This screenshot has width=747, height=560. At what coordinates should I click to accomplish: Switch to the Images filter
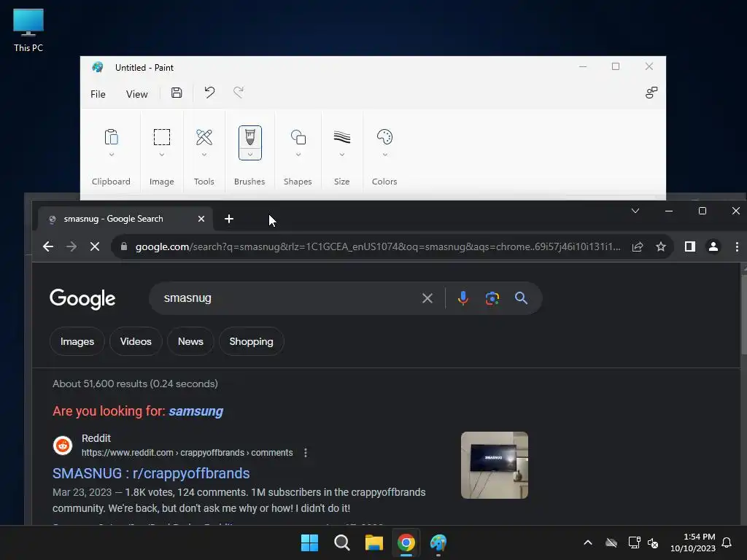[77, 341]
